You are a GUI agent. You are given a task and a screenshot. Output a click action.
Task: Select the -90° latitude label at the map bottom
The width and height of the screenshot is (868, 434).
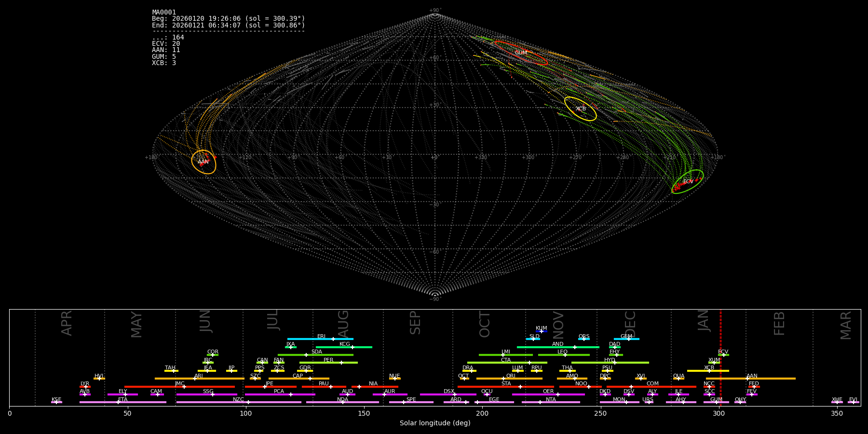(x=434, y=299)
